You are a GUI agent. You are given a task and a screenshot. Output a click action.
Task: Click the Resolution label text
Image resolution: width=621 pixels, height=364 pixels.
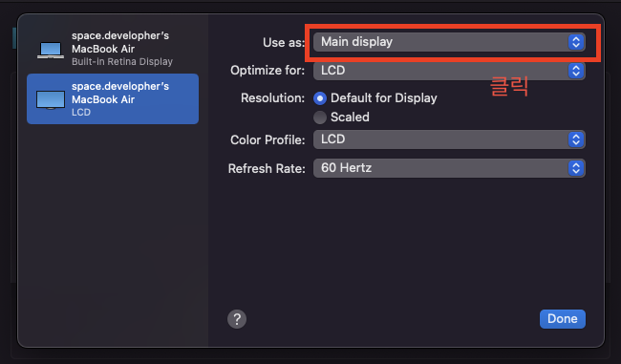tap(273, 97)
